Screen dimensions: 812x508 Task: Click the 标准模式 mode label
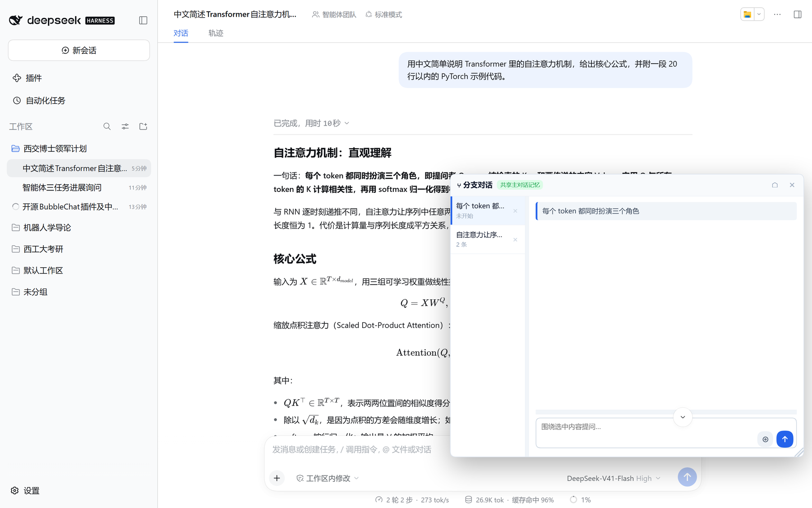coord(384,14)
